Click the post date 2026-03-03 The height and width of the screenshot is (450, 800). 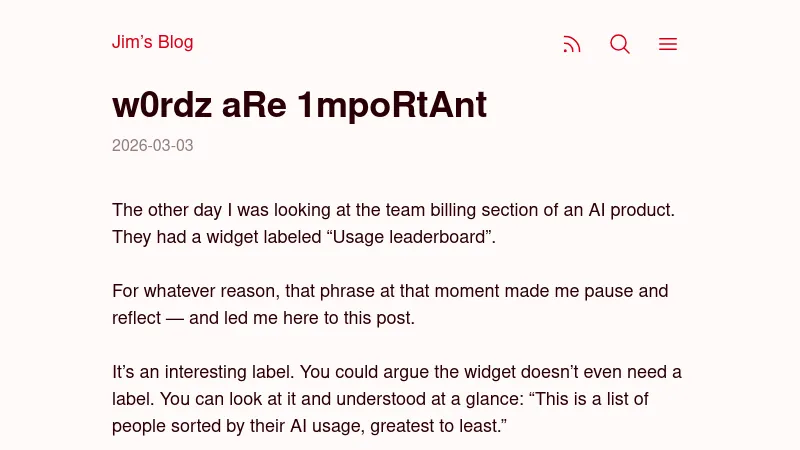[153, 146]
